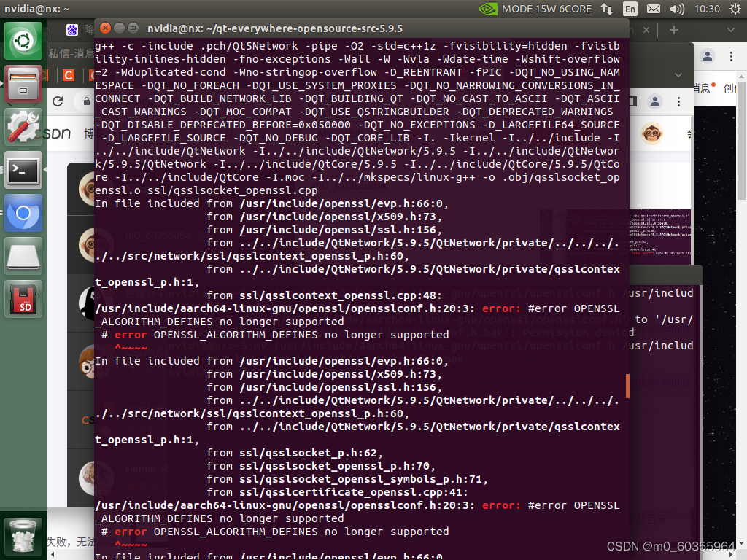Image resolution: width=747 pixels, height=560 pixels.
Task: Click line 'from ssl/qsslcertificate_openssl.cpp:41:'
Action: coord(337,492)
